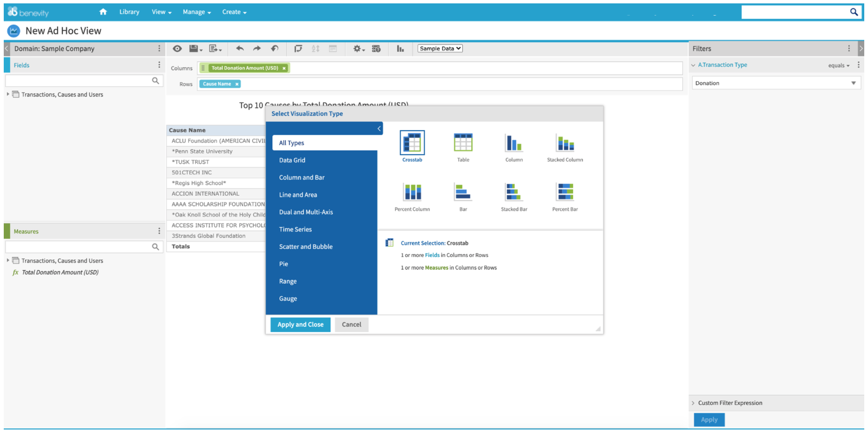Open the preview eye icon in toolbar
The image size is (868, 434).
click(177, 48)
